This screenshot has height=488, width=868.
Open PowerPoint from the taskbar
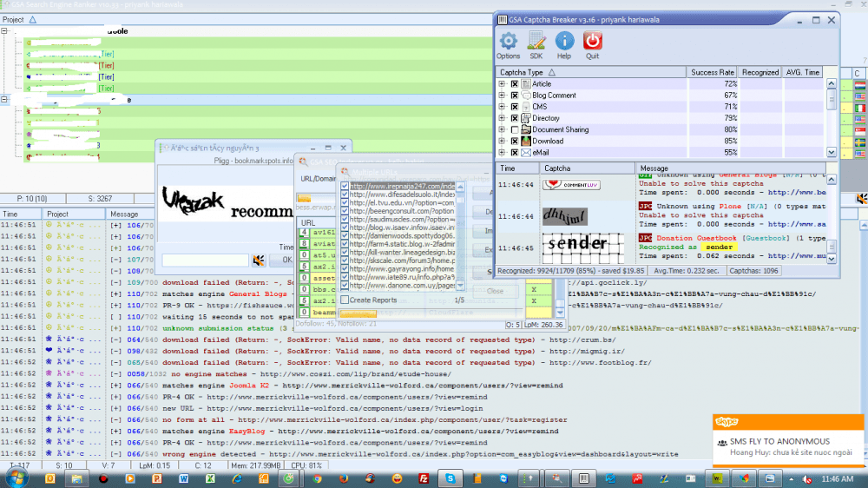click(x=156, y=478)
